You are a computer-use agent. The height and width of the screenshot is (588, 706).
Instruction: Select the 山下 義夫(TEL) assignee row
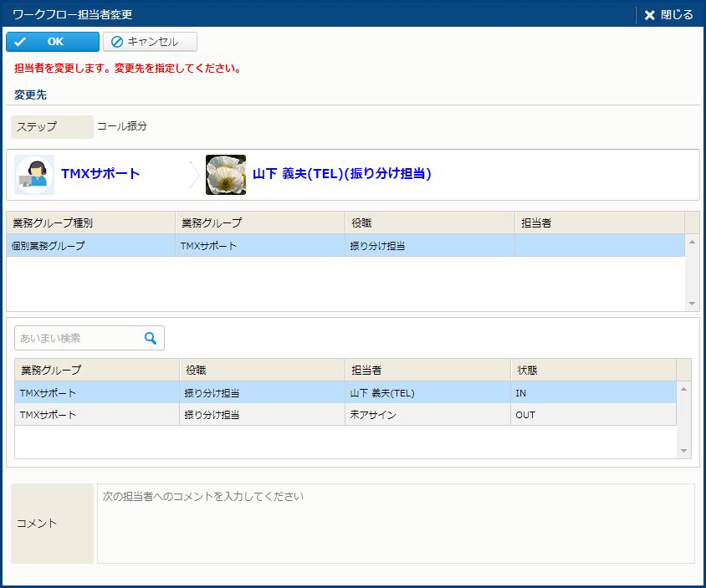(381, 393)
